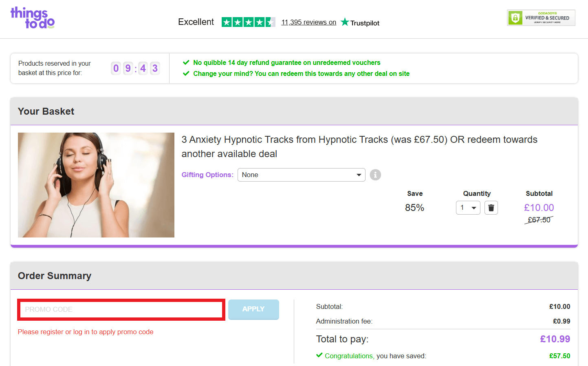Focus the Promo Code input field
Viewport: 588px width, 366px height.
point(121,310)
